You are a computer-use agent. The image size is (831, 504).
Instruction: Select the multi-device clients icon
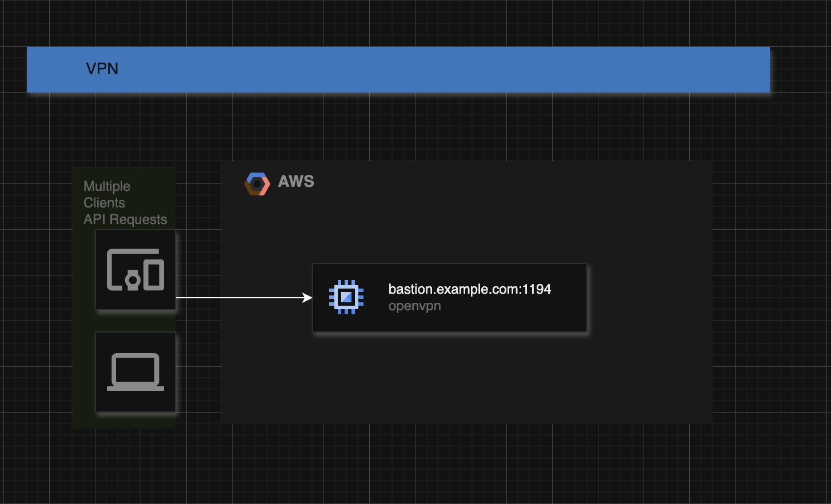135,270
